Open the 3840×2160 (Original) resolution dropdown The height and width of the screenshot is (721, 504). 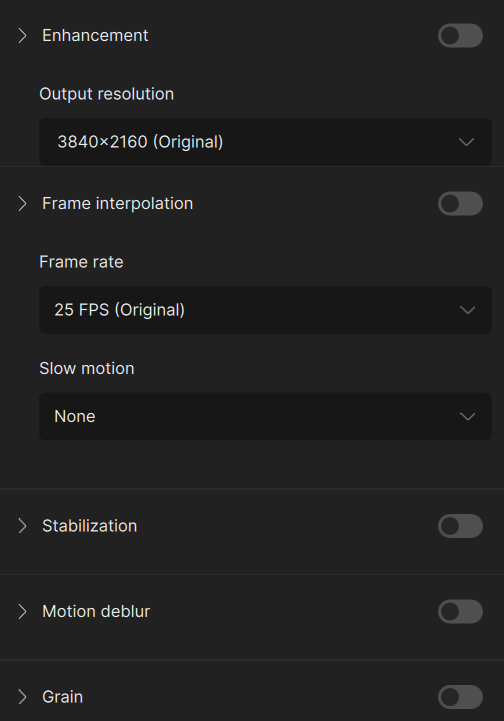(265, 142)
